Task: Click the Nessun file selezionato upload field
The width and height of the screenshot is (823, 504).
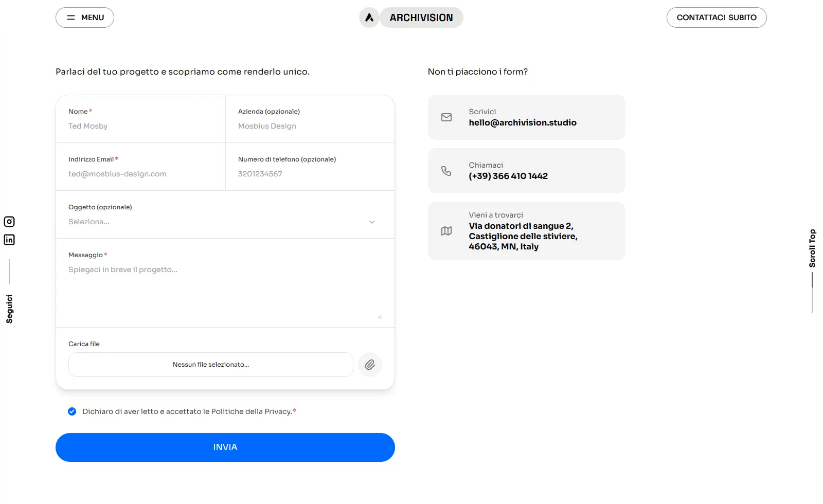Action: [211, 365]
